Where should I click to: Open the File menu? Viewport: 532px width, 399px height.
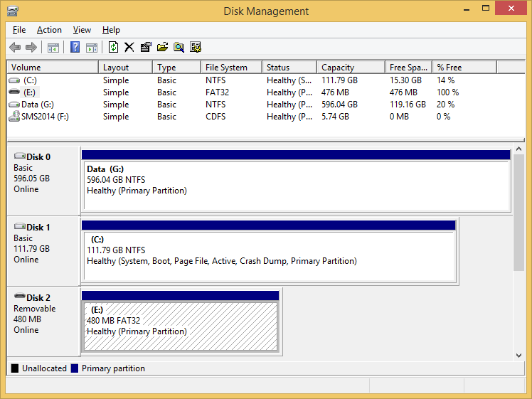[x=19, y=30]
